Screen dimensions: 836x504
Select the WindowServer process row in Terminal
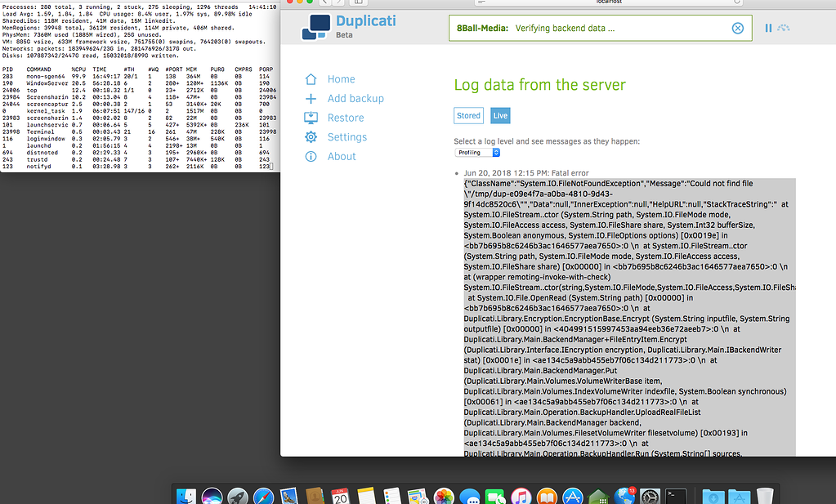139,83
